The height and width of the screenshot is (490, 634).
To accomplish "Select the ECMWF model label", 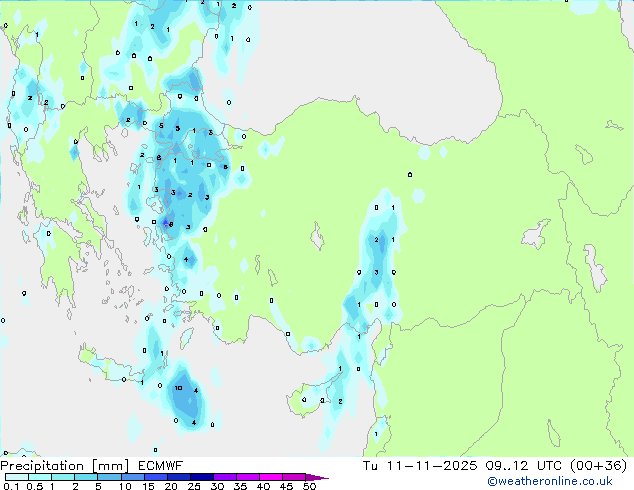I will (161, 466).
